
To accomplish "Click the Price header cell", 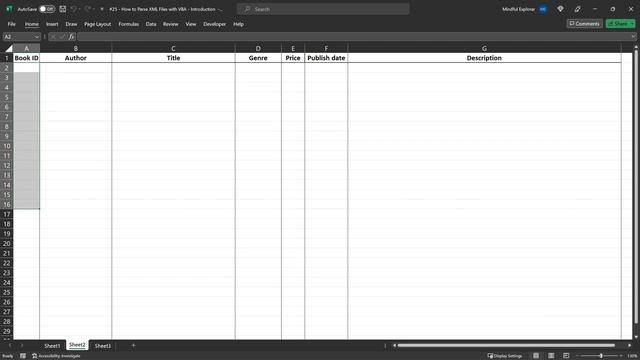I will click(293, 58).
